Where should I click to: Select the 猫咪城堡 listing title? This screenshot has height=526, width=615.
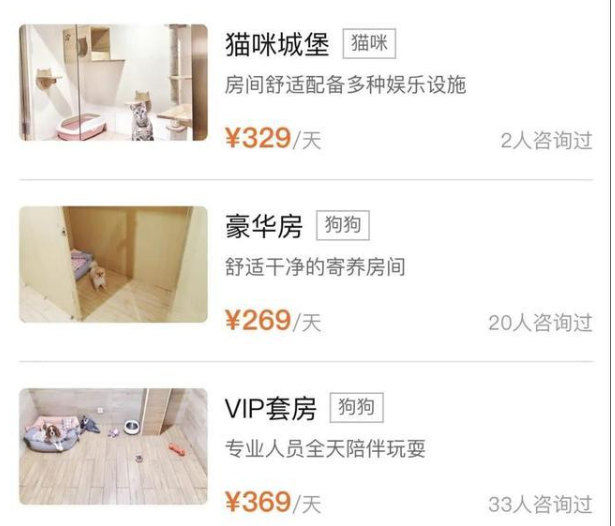(x=277, y=44)
